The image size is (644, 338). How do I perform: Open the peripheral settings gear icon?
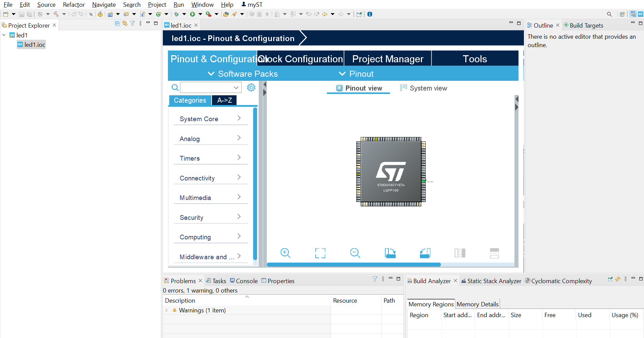tap(251, 88)
